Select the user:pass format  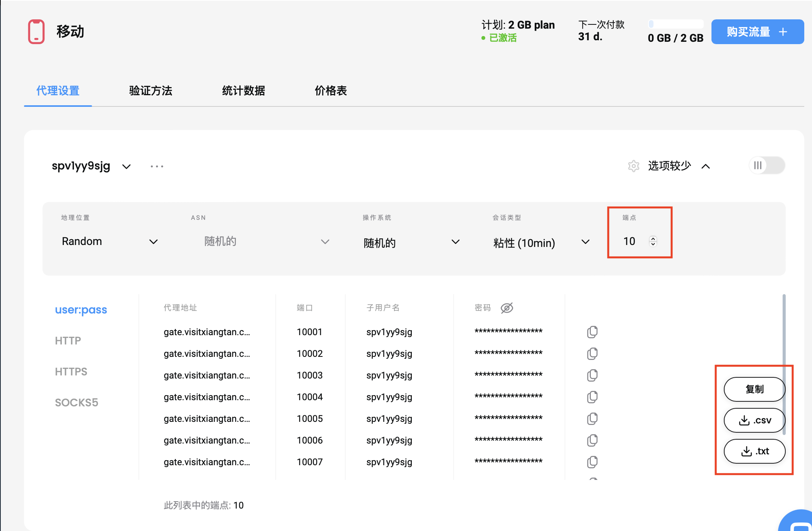coord(81,310)
